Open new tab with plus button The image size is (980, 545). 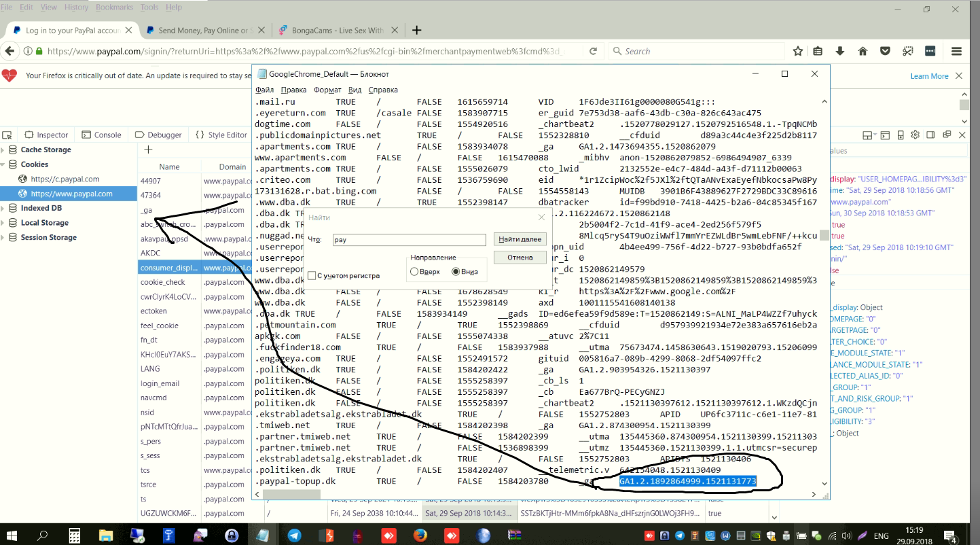(417, 30)
